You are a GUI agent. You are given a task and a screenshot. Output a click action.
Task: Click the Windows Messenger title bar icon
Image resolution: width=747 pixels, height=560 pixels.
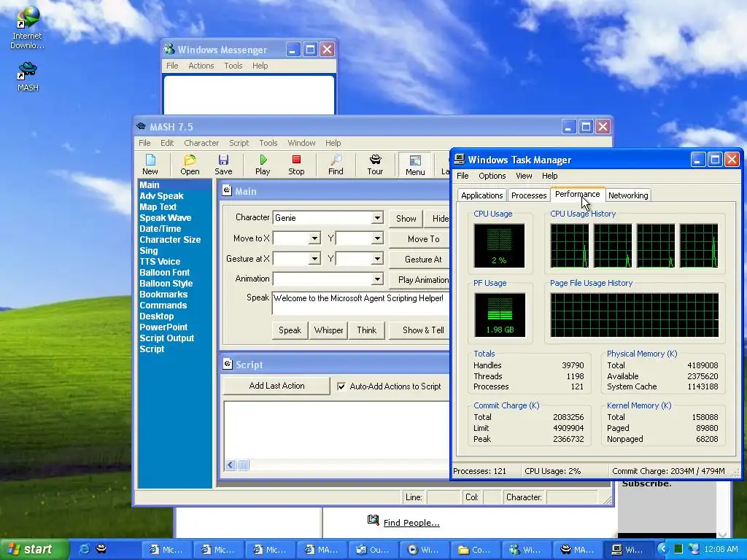(x=169, y=49)
